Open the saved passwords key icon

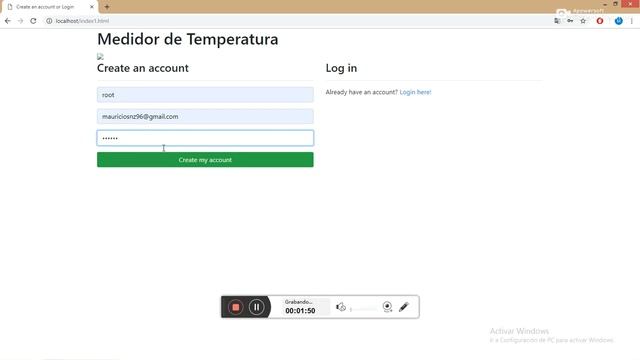[570, 21]
